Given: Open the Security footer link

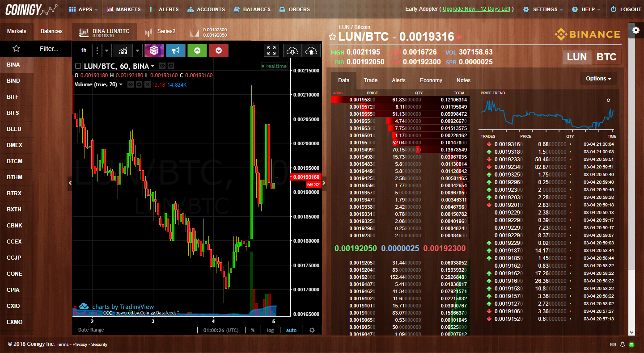Looking at the screenshot, I should click(99, 345).
